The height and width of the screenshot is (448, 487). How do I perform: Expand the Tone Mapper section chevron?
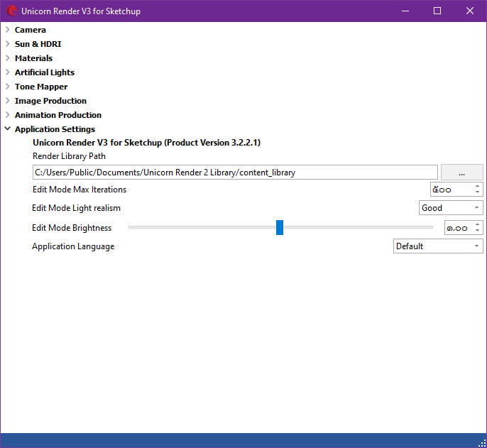point(8,87)
